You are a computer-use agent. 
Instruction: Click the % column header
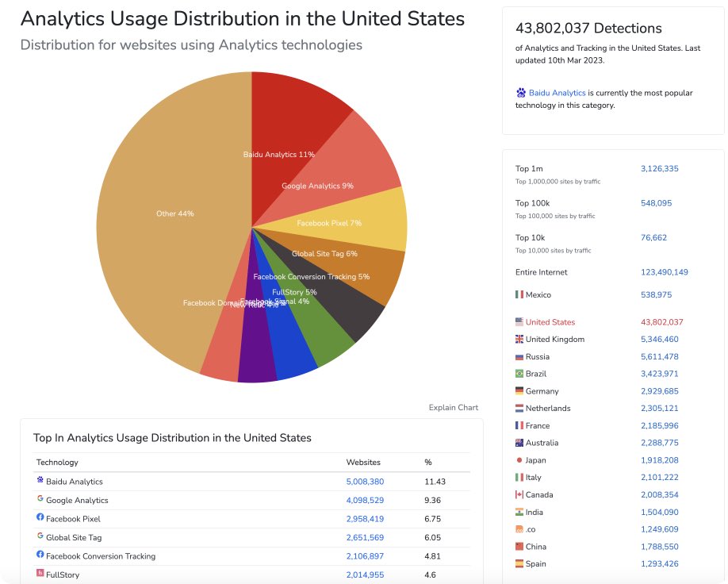(x=428, y=463)
